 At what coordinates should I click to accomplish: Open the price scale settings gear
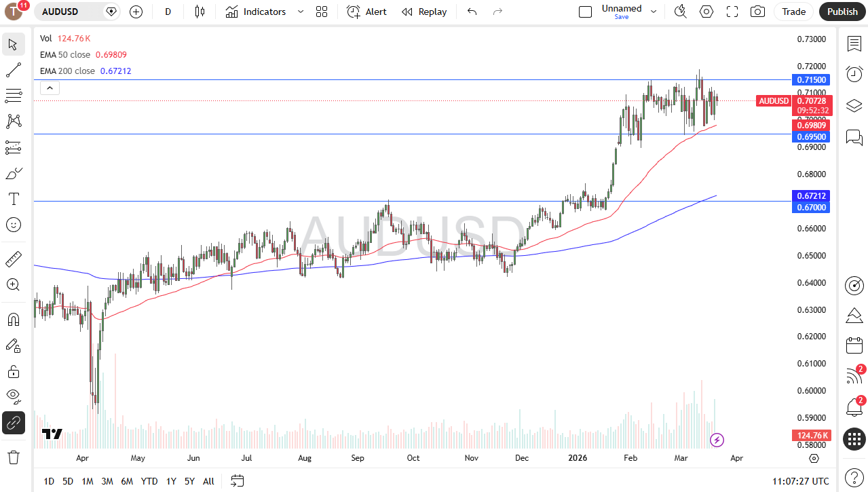click(x=814, y=458)
